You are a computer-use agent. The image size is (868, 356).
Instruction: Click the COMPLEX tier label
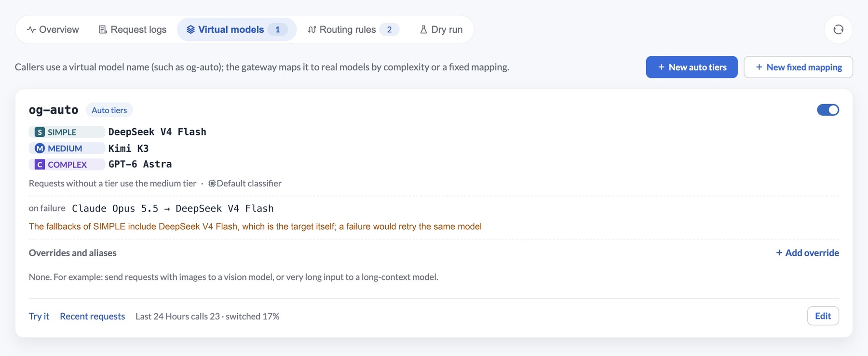(67, 165)
